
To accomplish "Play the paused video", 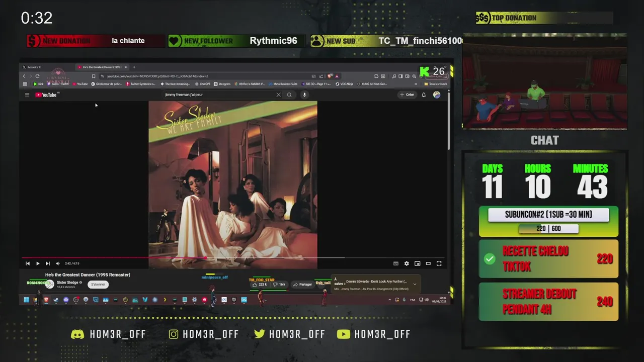I will coord(38,263).
